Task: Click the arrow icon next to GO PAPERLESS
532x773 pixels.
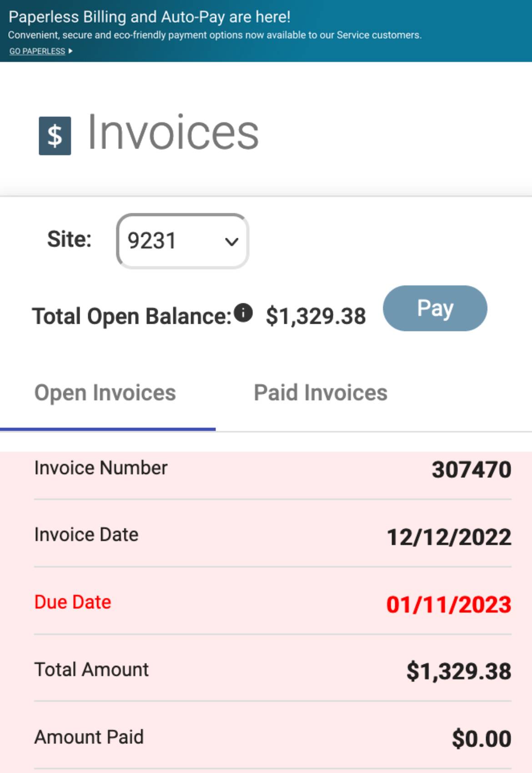Action: coord(70,51)
